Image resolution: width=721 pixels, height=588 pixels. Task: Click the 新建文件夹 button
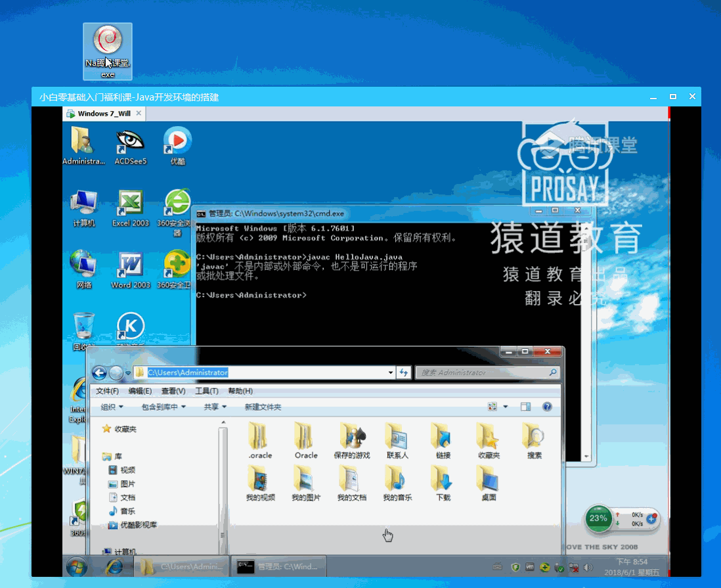(x=263, y=407)
